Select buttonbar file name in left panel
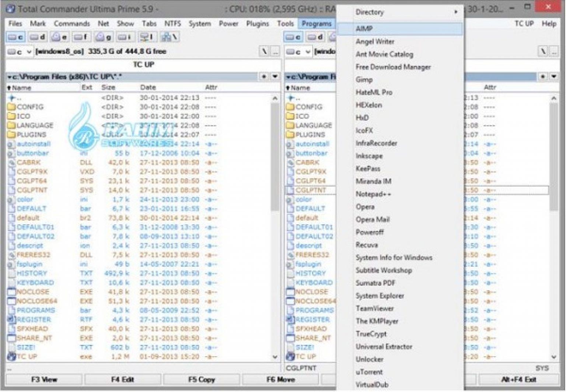The width and height of the screenshot is (566, 392). click(x=33, y=153)
